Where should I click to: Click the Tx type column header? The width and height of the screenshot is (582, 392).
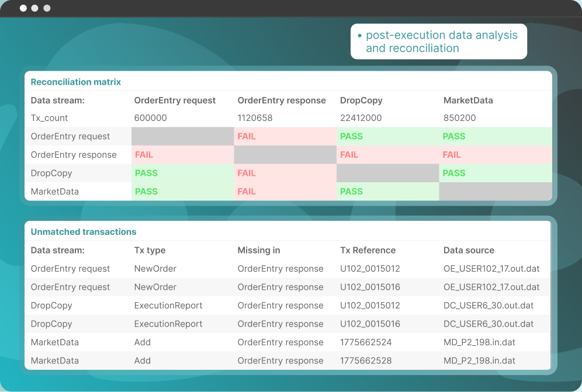150,250
